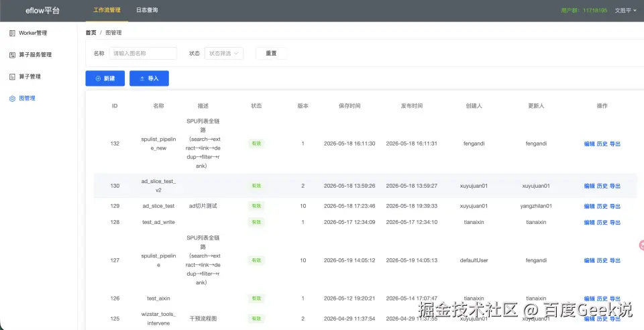Select the 工作流管理 tab
This screenshot has width=644, height=330.
[107, 10]
